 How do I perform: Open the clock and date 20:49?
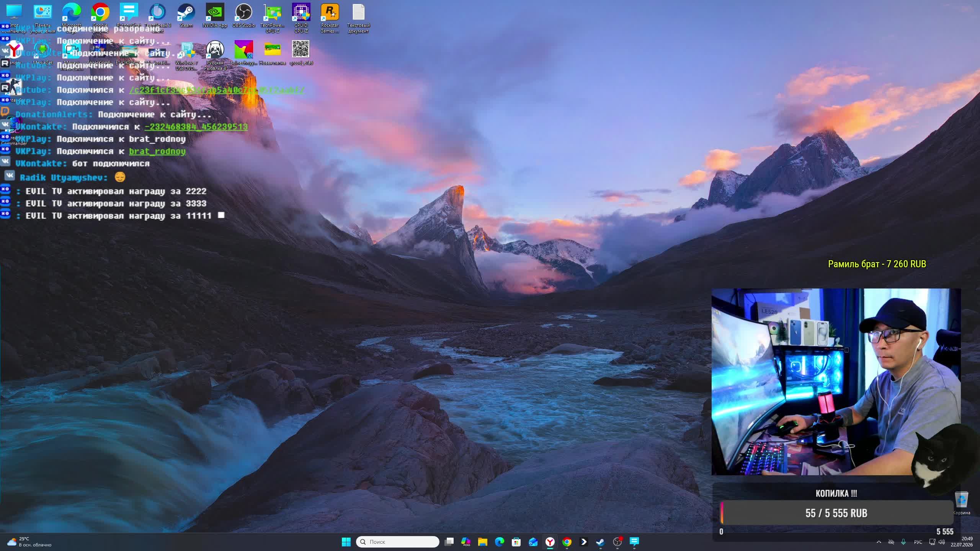coord(962,542)
